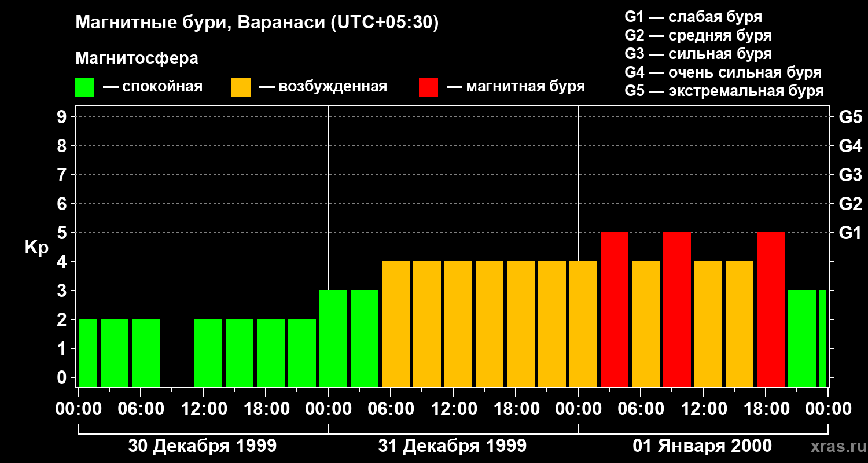Click the G1 label on right axis
The image size is (868, 463).
(x=850, y=233)
